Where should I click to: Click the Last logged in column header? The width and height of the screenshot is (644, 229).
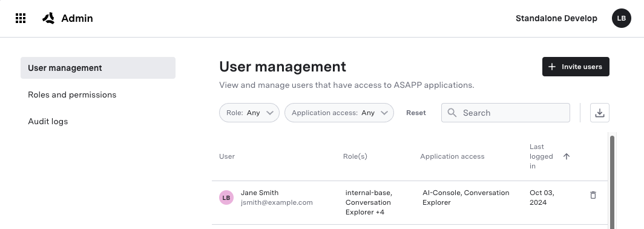click(x=541, y=156)
